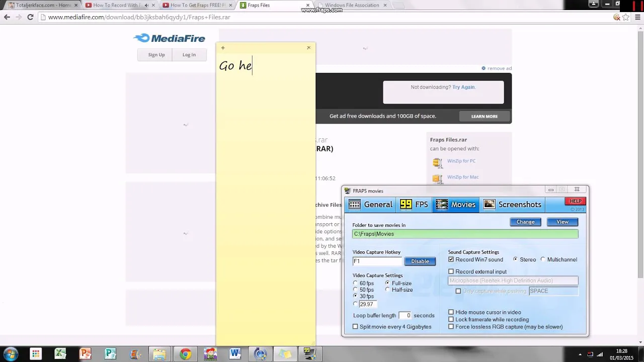Bookmark this page with the star icon

coord(626,17)
